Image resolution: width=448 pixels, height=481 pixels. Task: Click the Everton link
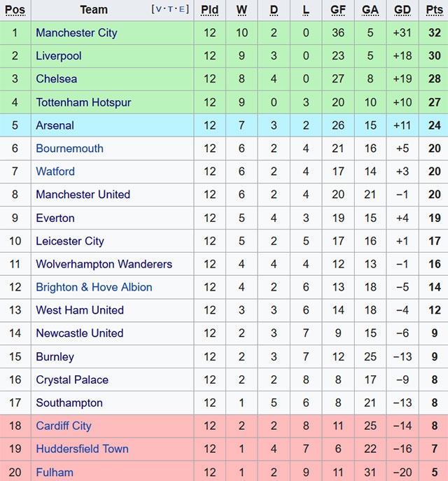tap(55, 218)
